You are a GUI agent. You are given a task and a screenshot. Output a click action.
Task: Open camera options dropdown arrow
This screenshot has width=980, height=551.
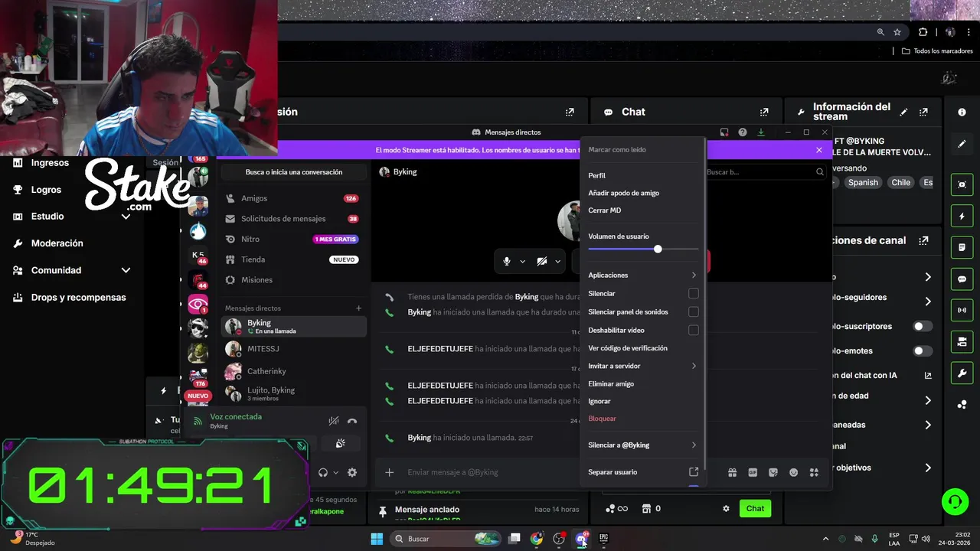(557, 261)
